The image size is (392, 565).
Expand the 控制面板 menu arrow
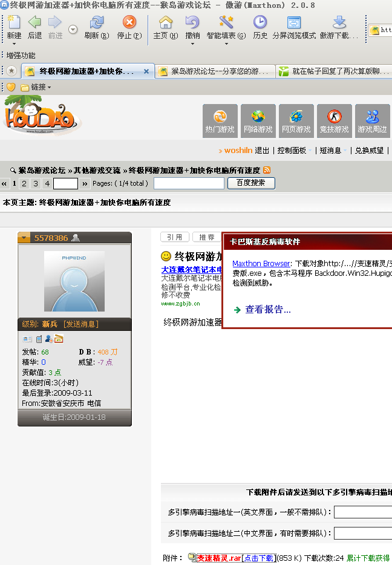[x=310, y=151]
